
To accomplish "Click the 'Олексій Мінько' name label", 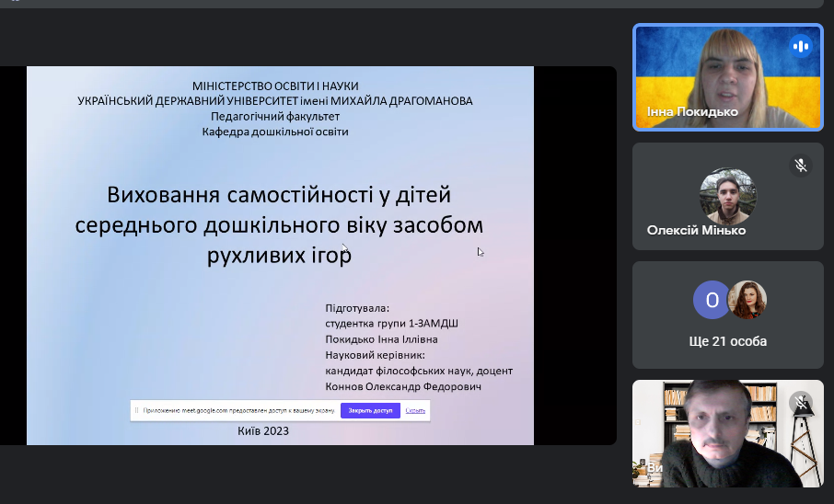I will click(696, 230).
